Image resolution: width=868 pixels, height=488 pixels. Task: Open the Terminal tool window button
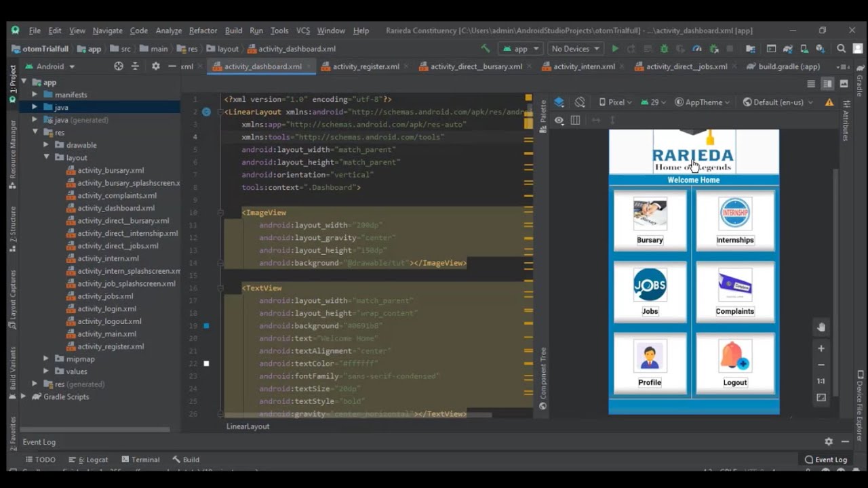tap(140, 460)
